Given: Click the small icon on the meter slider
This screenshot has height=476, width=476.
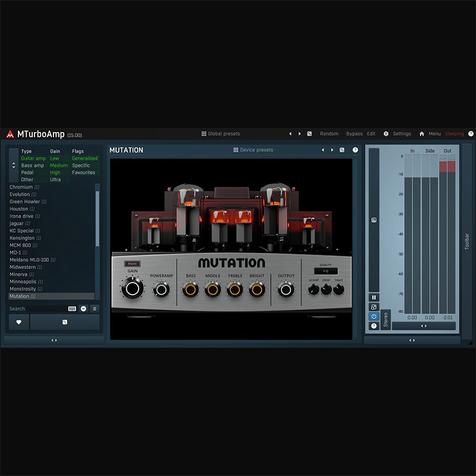Looking at the screenshot, I should click(374, 220).
